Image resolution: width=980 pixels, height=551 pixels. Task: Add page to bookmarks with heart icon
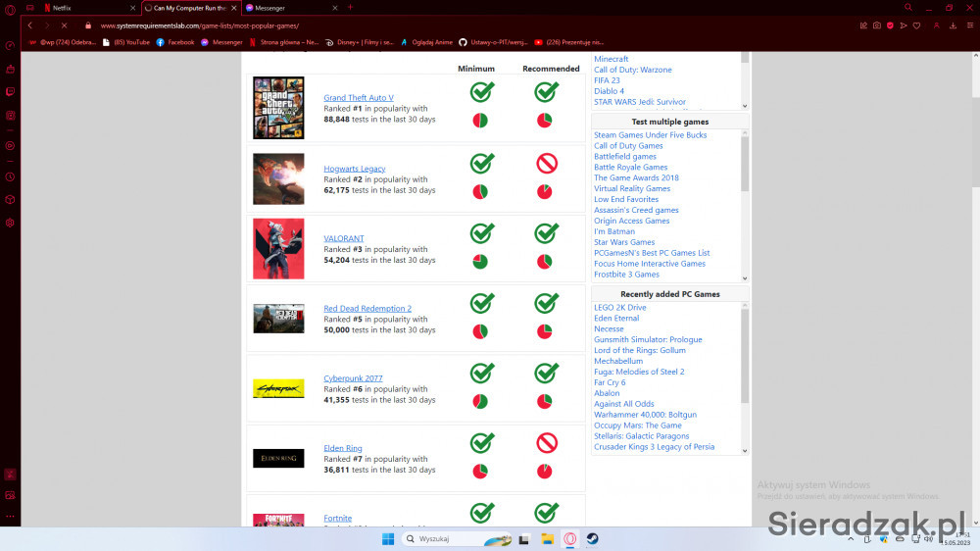pos(917,25)
